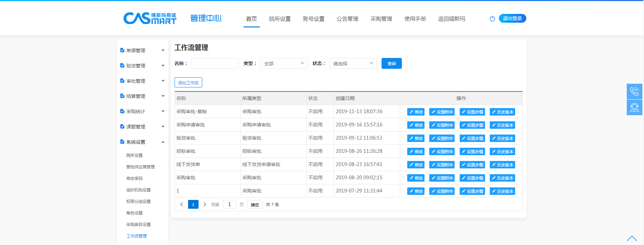Click the 添加工作流 button
Image resolution: width=644 pixels, height=245 pixels.
pyautogui.click(x=188, y=82)
